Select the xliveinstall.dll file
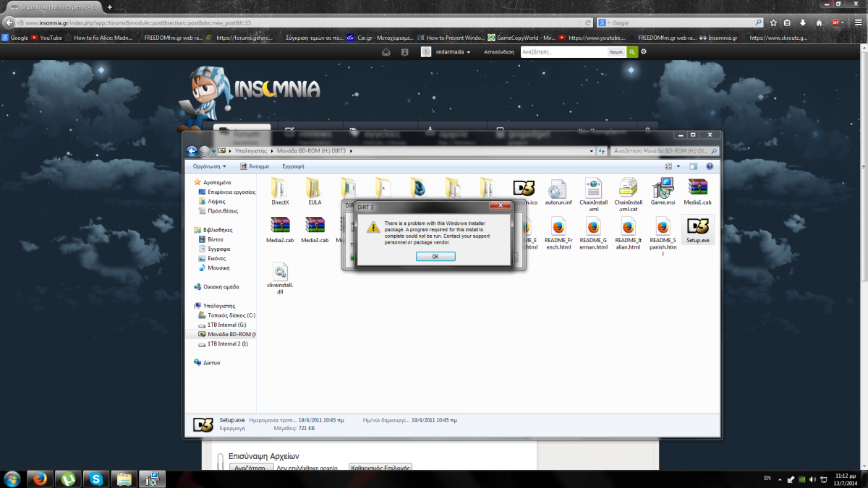The height and width of the screenshot is (488, 868). tap(280, 279)
